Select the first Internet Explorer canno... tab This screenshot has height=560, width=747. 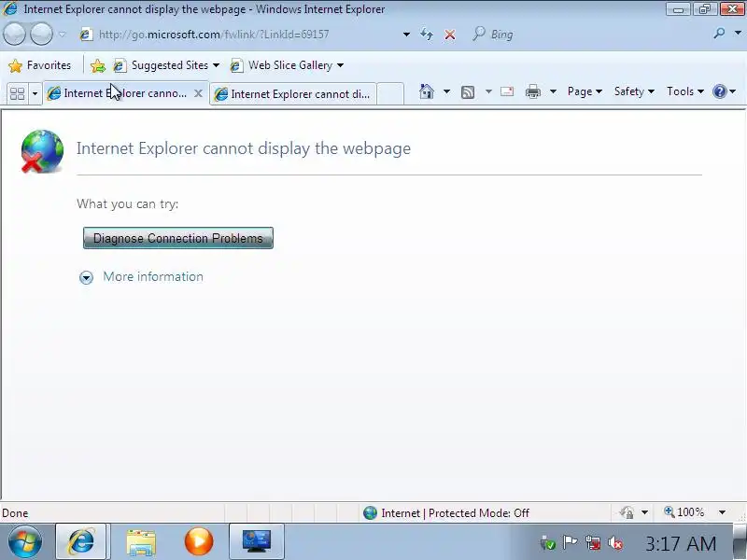click(x=125, y=93)
